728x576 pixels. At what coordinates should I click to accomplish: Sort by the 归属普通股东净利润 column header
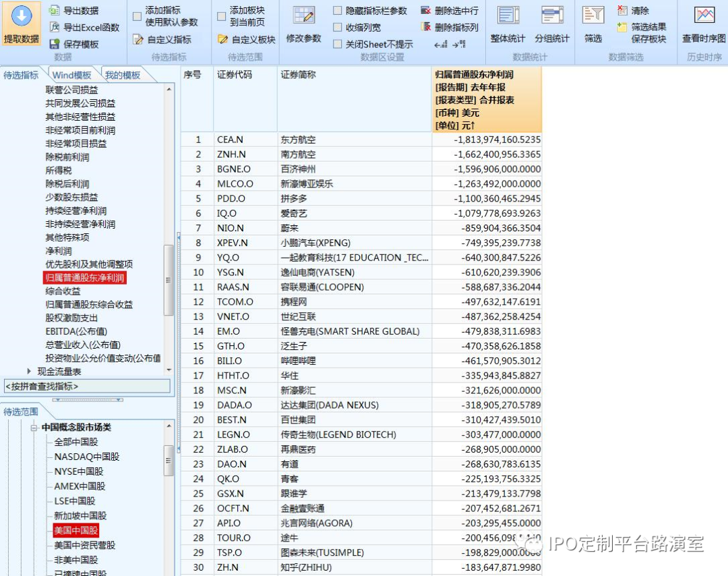coord(487,99)
